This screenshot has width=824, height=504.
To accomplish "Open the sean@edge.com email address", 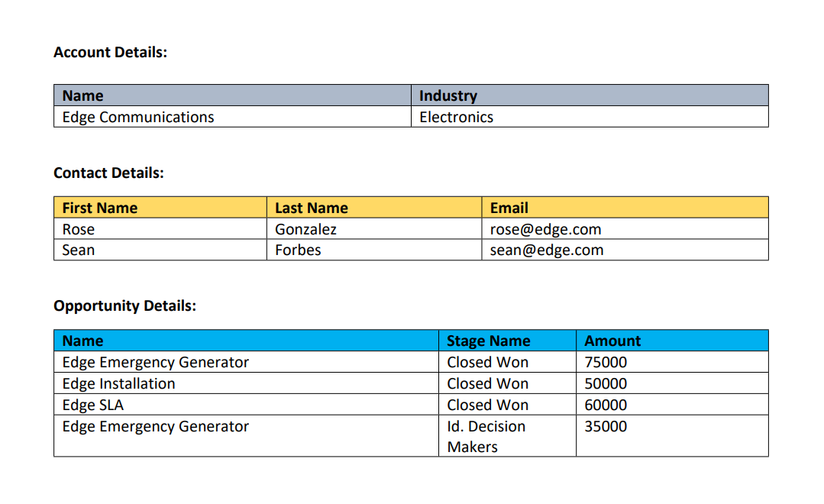I will pyautogui.click(x=547, y=250).
